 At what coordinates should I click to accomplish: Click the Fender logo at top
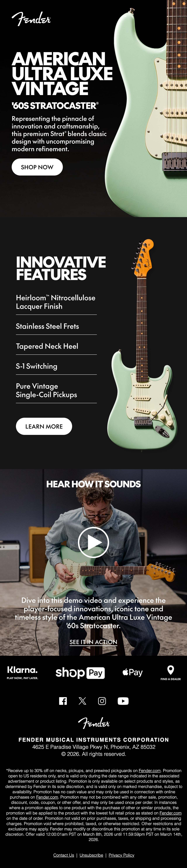pyautogui.click(x=31, y=19)
